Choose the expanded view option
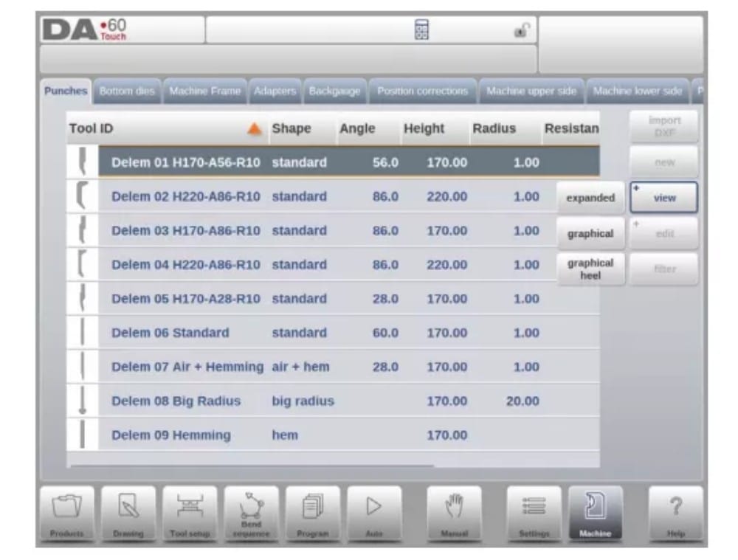Screen dimensions: 738x560 point(590,198)
